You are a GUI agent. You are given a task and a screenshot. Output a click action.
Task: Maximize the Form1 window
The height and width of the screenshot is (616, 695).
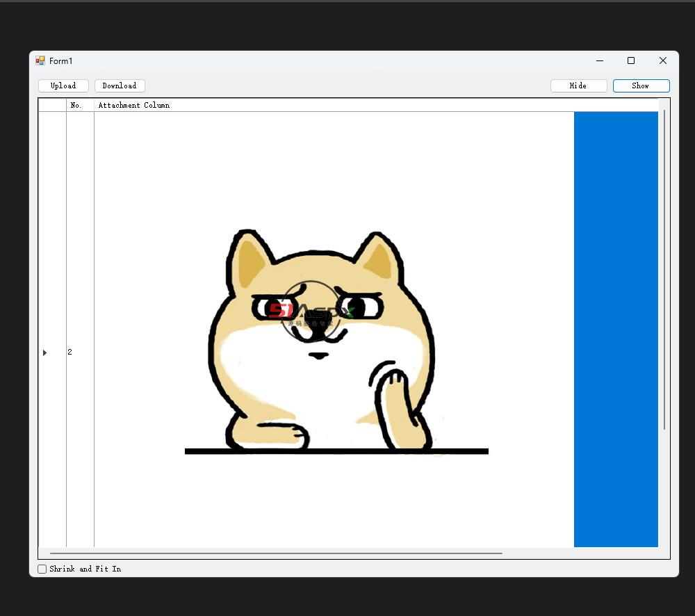(631, 60)
